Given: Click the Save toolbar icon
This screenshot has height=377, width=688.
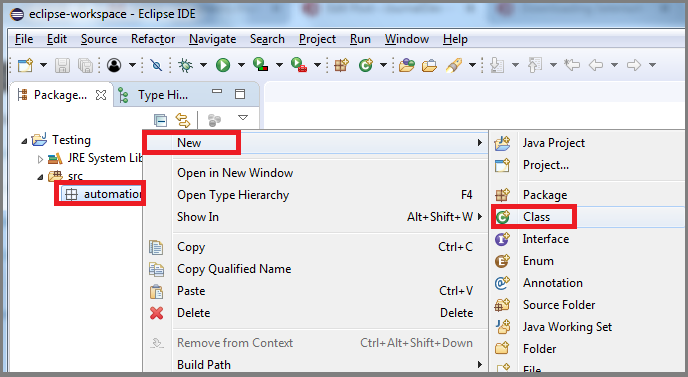Looking at the screenshot, I should [62, 65].
